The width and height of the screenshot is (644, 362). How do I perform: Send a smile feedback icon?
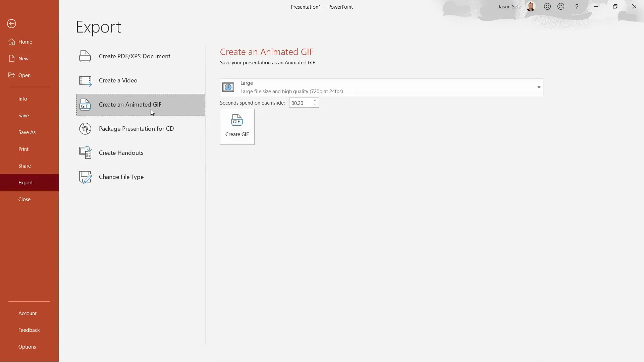[x=547, y=7]
